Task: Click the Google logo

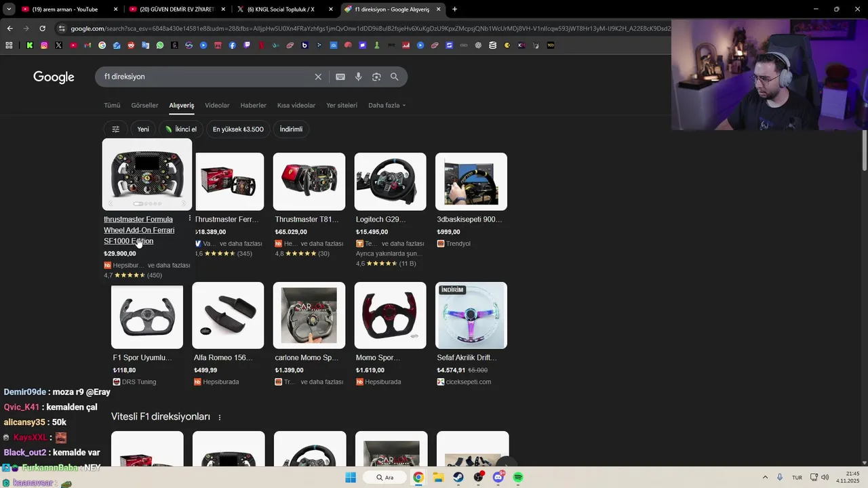Action: click(x=54, y=77)
